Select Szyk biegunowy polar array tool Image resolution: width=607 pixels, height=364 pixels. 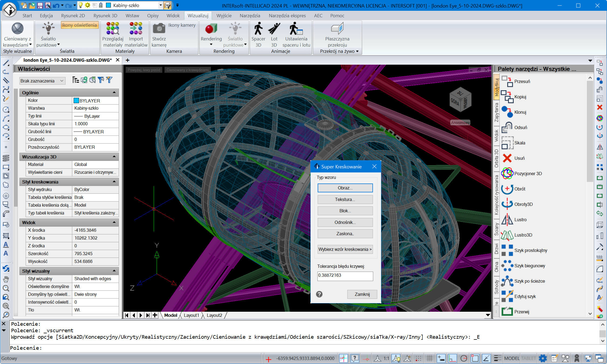(x=523, y=266)
